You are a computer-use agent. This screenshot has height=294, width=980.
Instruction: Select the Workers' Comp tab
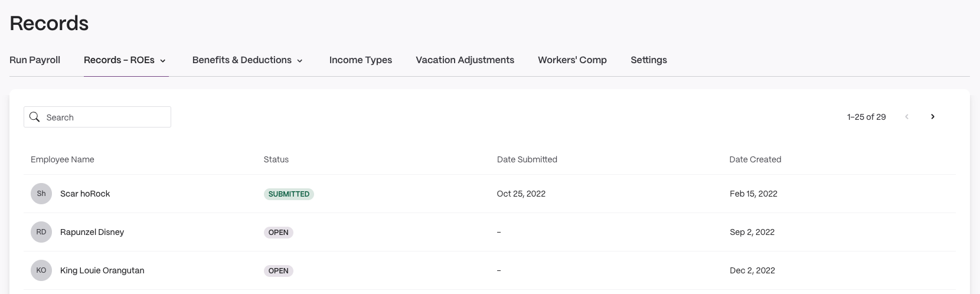point(572,60)
